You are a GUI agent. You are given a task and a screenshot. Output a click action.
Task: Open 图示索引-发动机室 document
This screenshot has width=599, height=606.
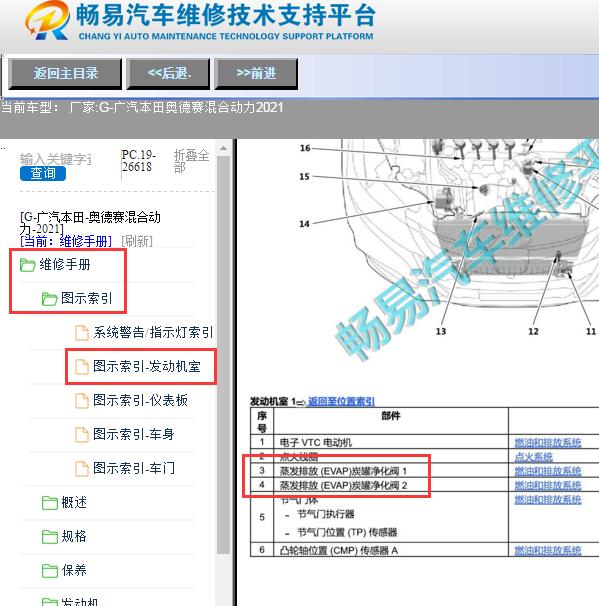coord(147,366)
